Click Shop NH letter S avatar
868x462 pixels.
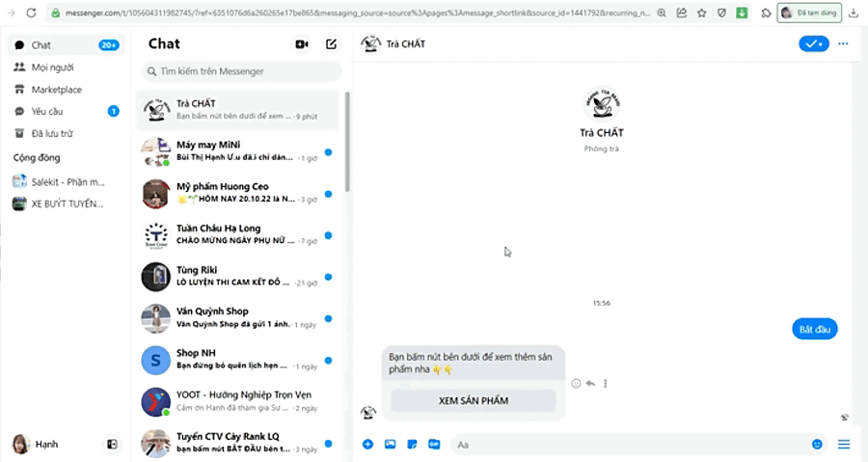pos(155,360)
